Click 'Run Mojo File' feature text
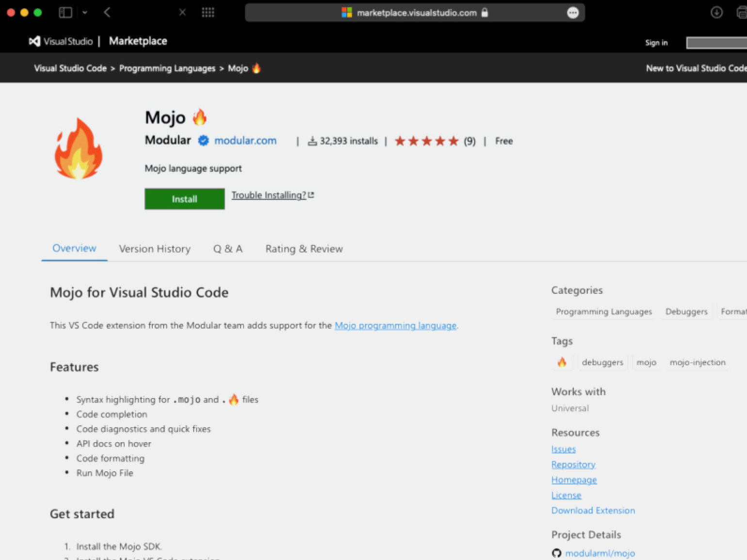 point(105,473)
